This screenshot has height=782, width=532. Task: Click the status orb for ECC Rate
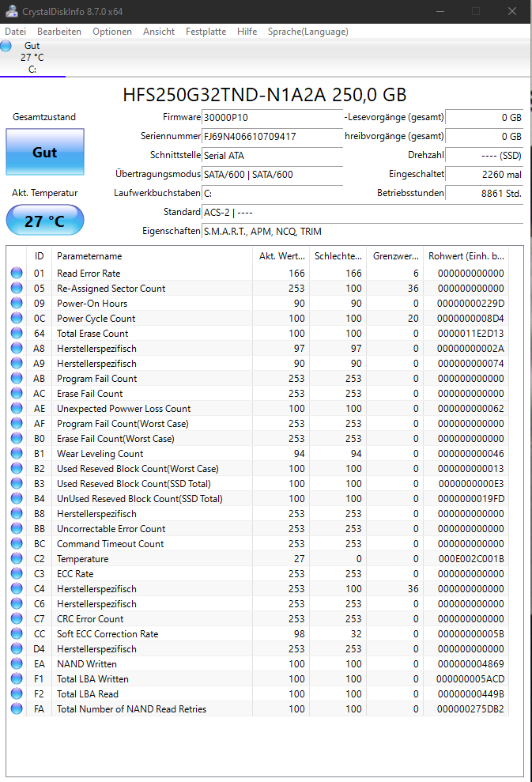[17, 573]
